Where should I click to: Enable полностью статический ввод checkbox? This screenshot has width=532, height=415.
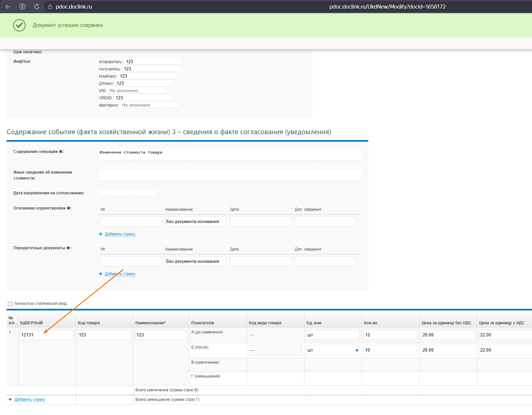10,304
